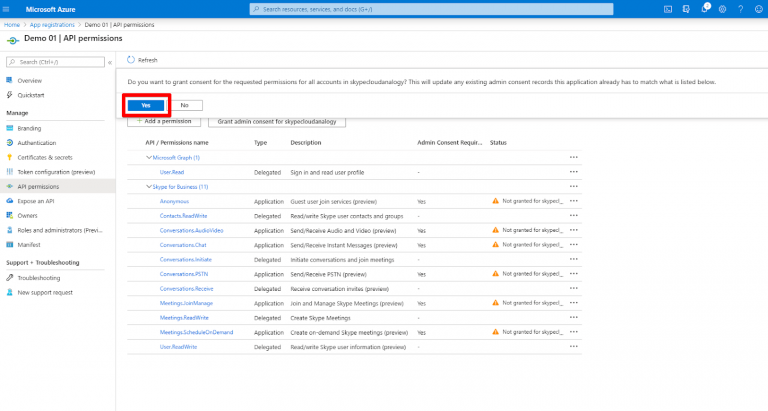Open the feedback smiley icon

759,9
